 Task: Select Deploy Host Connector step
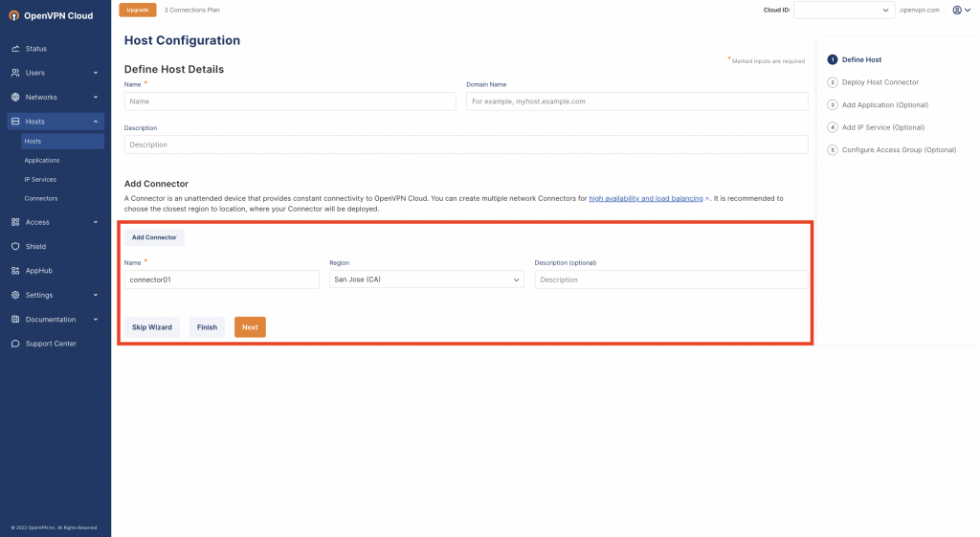pos(880,82)
